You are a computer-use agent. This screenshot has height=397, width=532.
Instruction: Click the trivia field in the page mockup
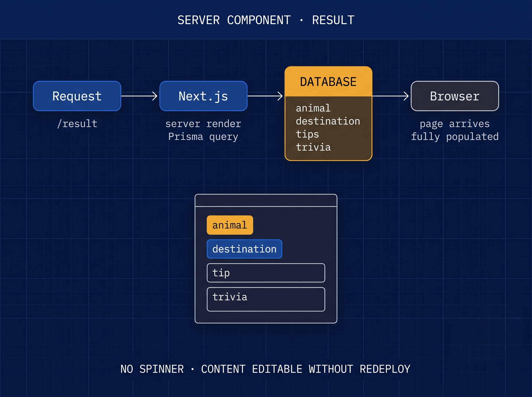(x=266, y=300)
